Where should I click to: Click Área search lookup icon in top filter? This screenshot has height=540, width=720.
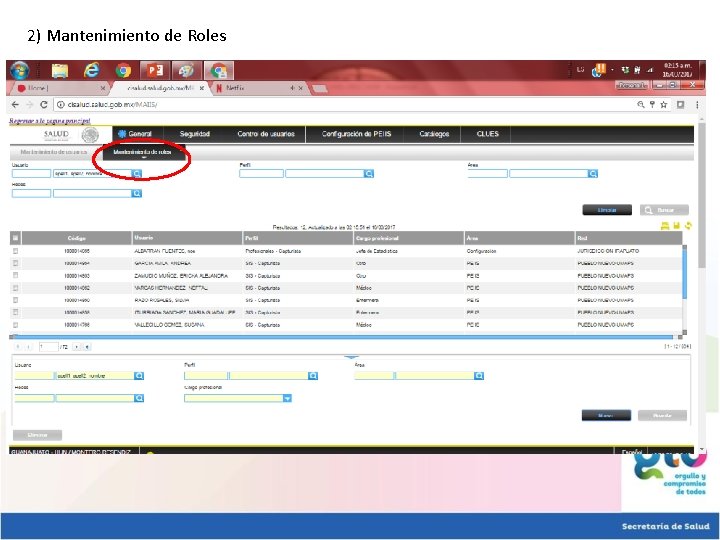(x=593, y=173)
